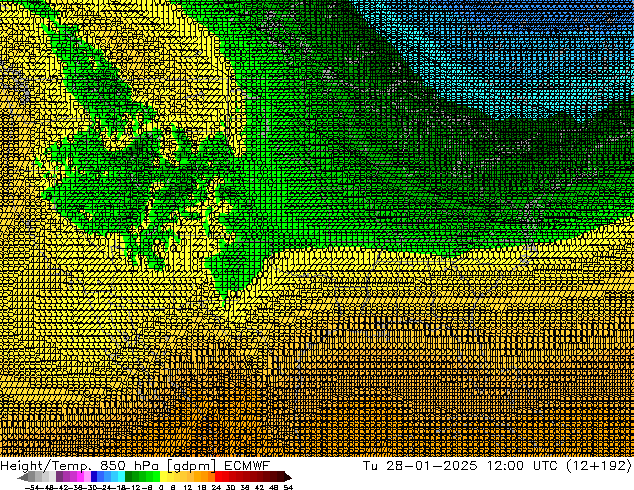The image size is (634, 490).
Task: Click the dark purple legend swatch above -42
Action: (59, 477)
